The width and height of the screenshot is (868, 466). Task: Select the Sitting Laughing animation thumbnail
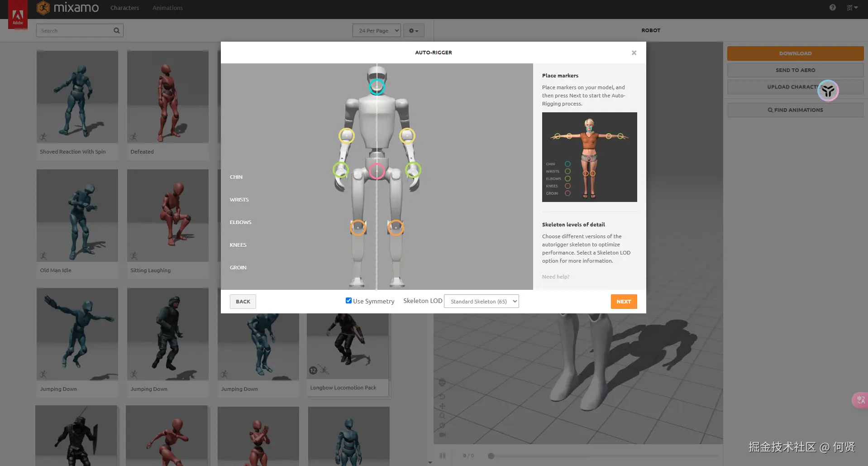point(168,216)
